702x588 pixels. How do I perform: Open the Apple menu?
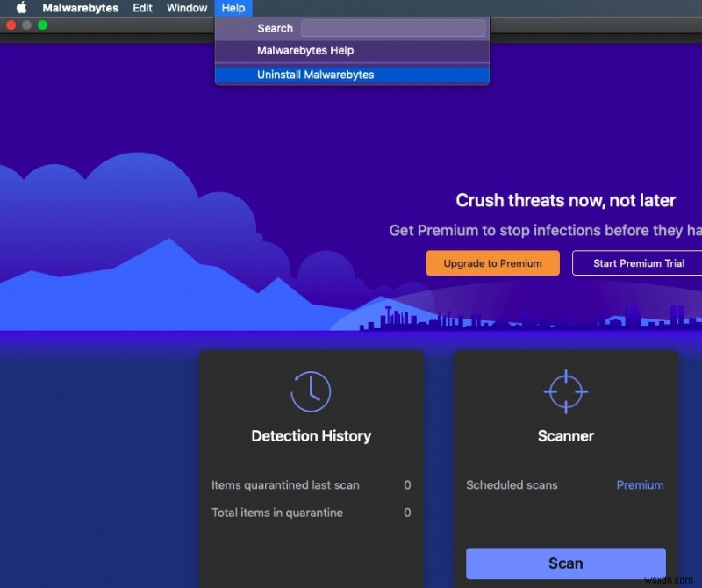click(x=20, y=8)
